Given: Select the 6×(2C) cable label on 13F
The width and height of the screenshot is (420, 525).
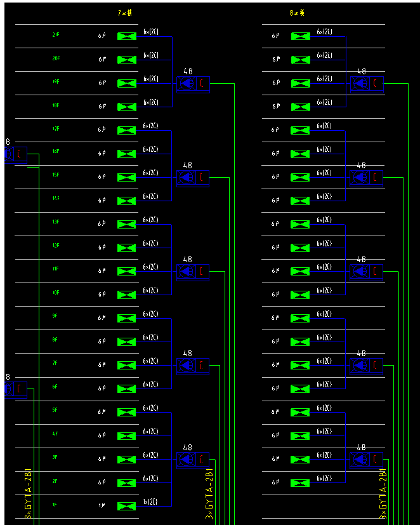Looking at the screenshot, I should point(150,220).
